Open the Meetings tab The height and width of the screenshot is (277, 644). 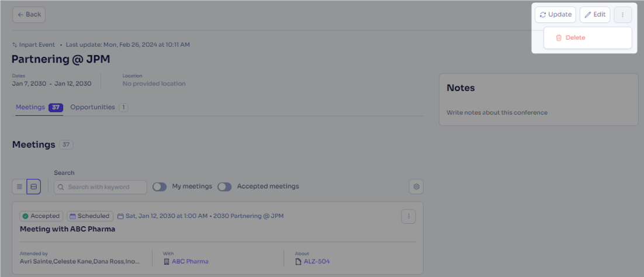39,108
